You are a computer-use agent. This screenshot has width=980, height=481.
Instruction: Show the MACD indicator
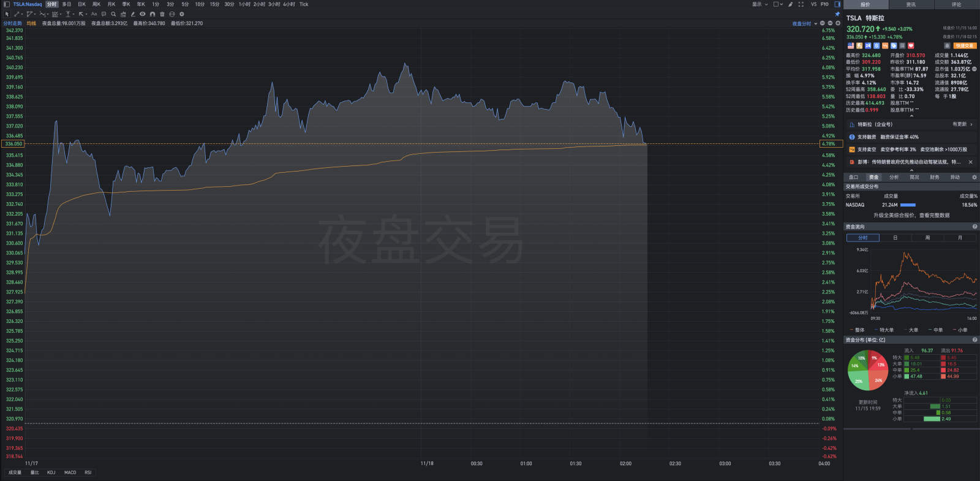[70, 472]
